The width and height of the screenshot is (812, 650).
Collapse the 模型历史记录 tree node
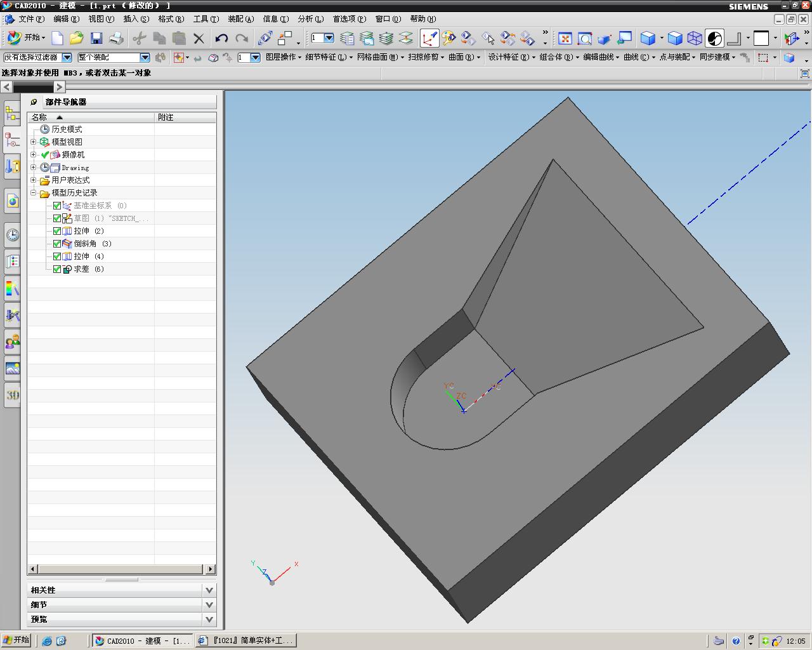(34, 192)
